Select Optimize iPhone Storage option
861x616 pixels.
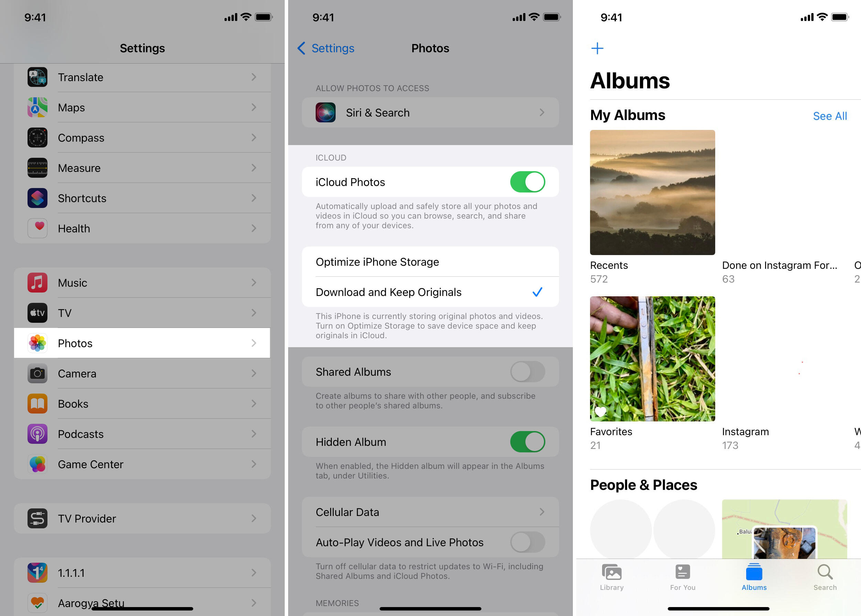pos(430,261)
